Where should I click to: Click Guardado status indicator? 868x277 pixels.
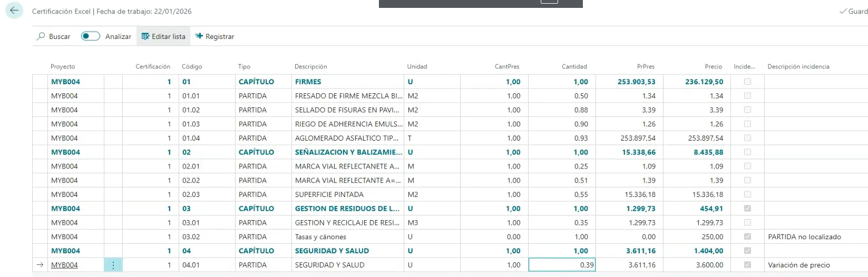click(x=854, y=11)
